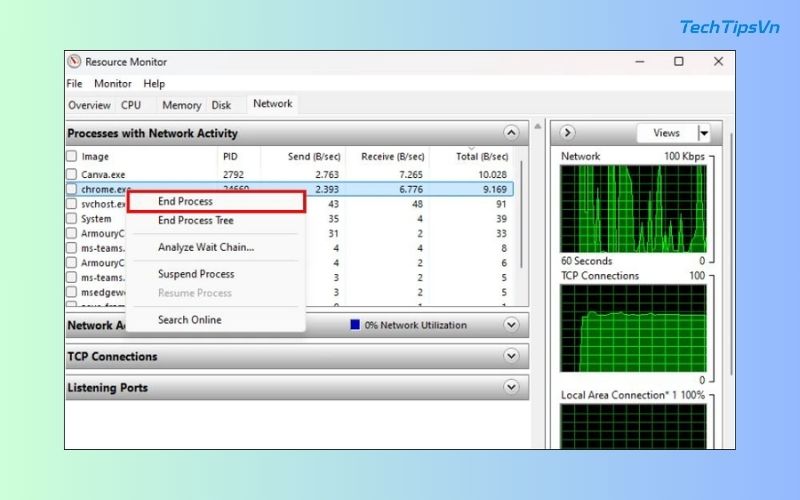This screenshot has height=500, width=800.
Task: Select the Canva.exe process row name
Action: tap(103, 174)
